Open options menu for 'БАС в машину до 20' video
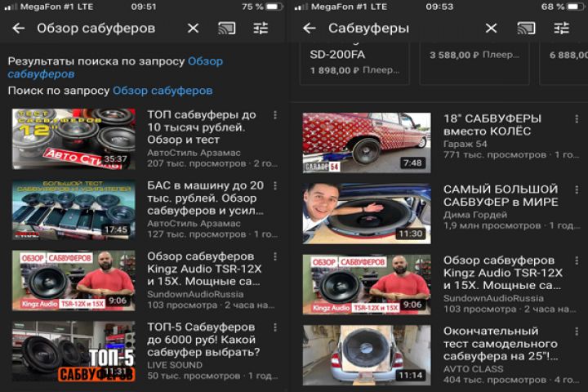The width and height of the screenshot is (588, 392). (276, 185)
